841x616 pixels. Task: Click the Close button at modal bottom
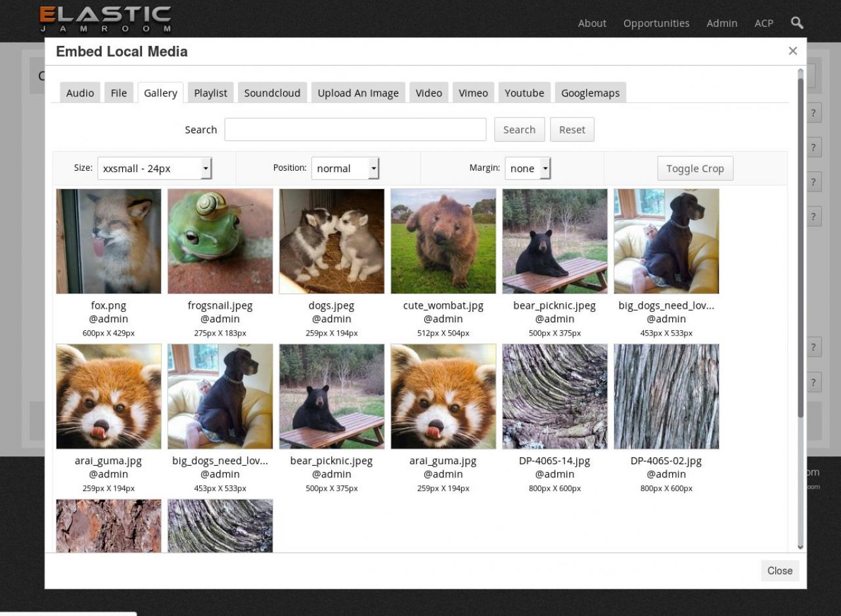[780, 571]
